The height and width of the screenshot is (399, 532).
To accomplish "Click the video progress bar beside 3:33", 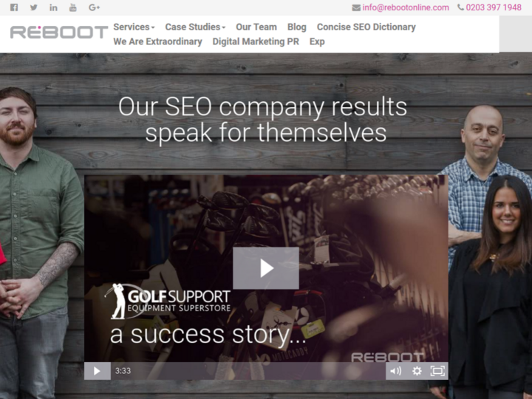I will (259, 371).
